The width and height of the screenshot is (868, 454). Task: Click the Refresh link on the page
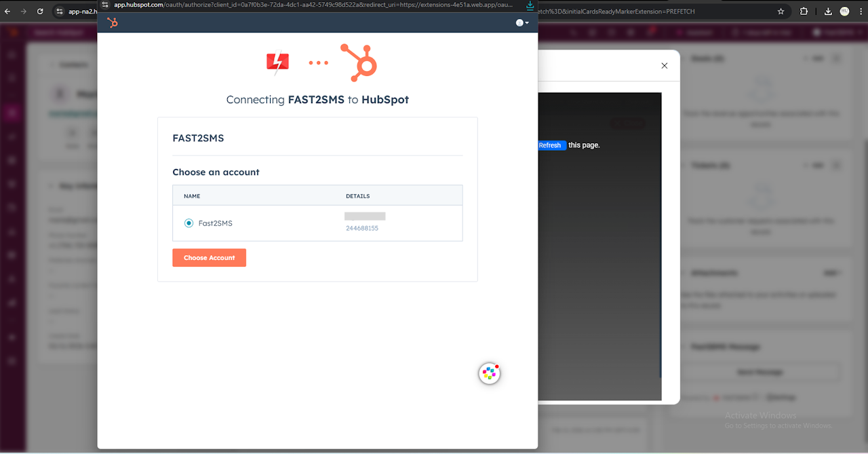coord(551,145)
